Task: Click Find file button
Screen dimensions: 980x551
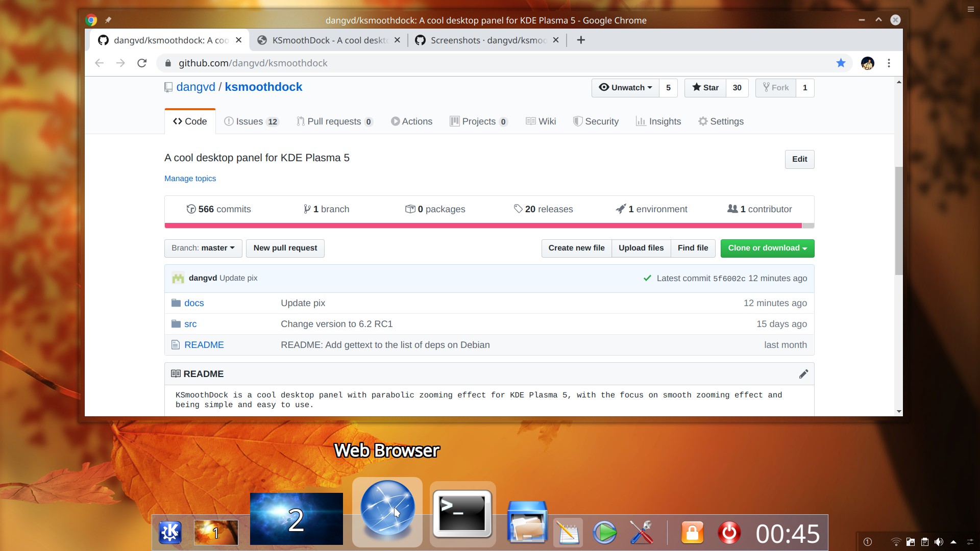Action: pos(693,248)
